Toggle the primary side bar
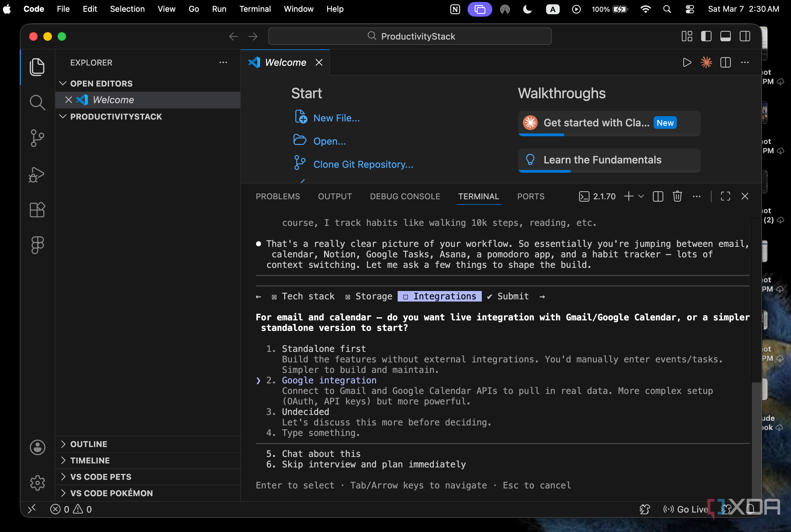This screenshot has width=791, height=532. tap(706, 36)
